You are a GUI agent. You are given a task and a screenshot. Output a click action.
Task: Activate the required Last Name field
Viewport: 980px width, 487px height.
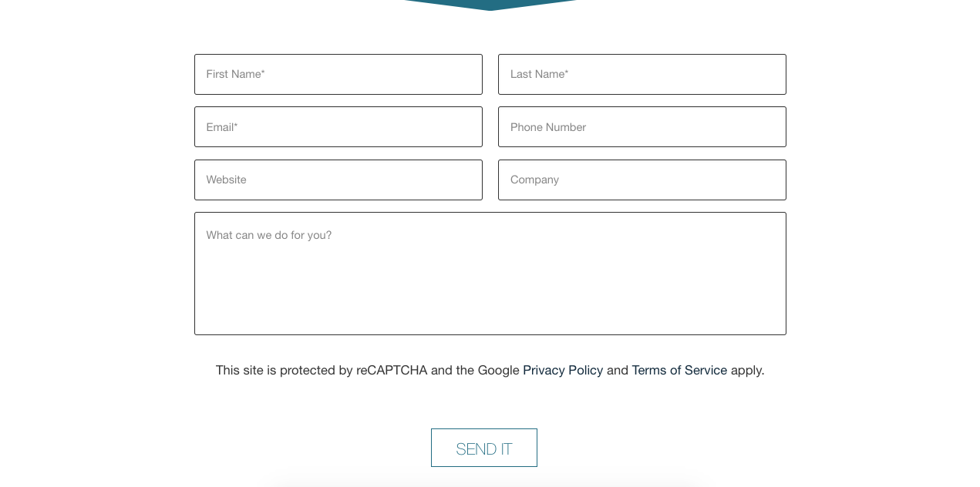642,75
